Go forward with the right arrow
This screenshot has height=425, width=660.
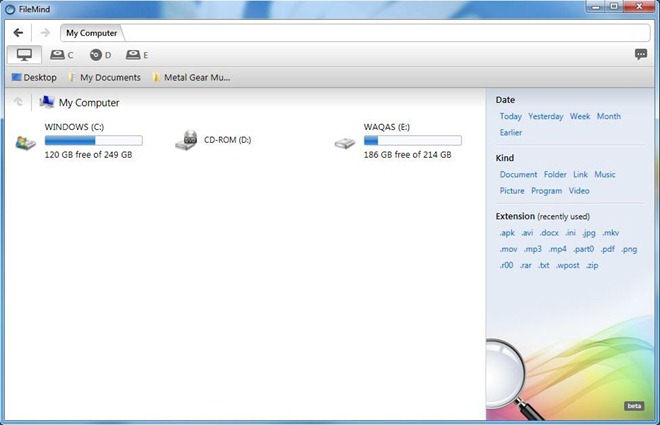pos(45,32)
